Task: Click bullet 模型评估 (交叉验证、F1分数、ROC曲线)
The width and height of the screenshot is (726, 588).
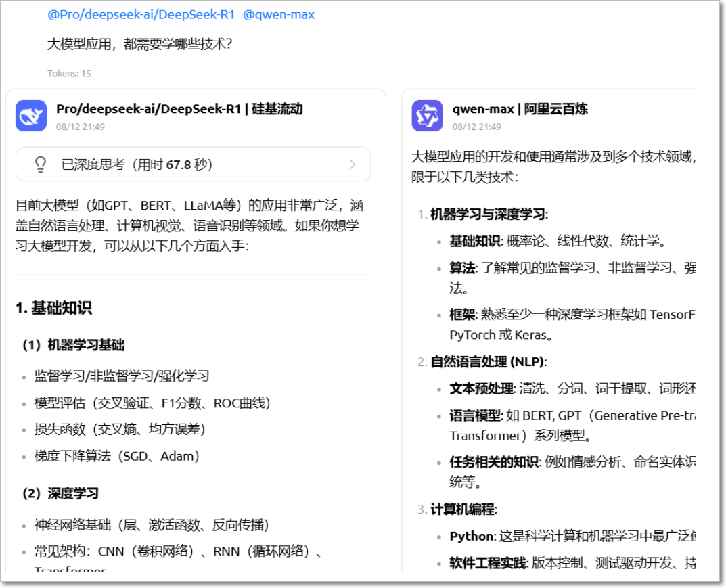Action: [x=152, y=403]
